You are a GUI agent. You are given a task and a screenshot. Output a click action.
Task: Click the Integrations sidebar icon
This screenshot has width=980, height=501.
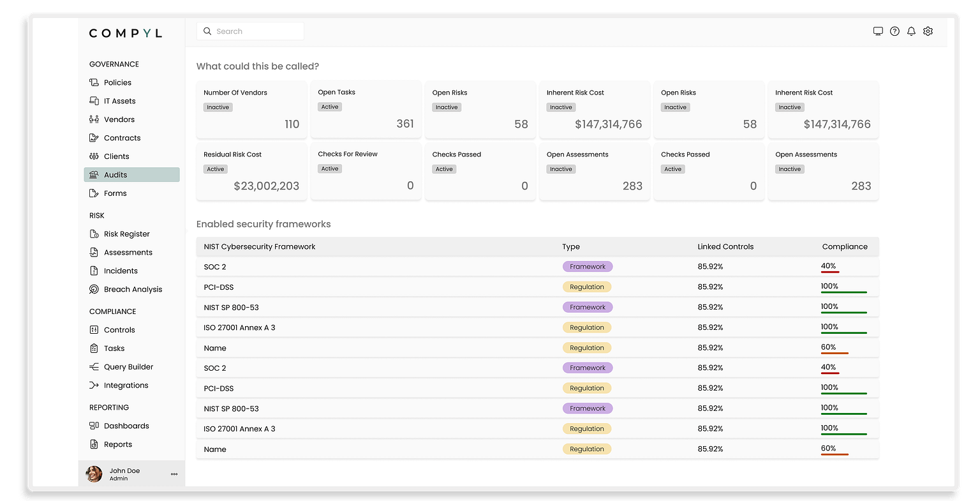click(94, 385)
